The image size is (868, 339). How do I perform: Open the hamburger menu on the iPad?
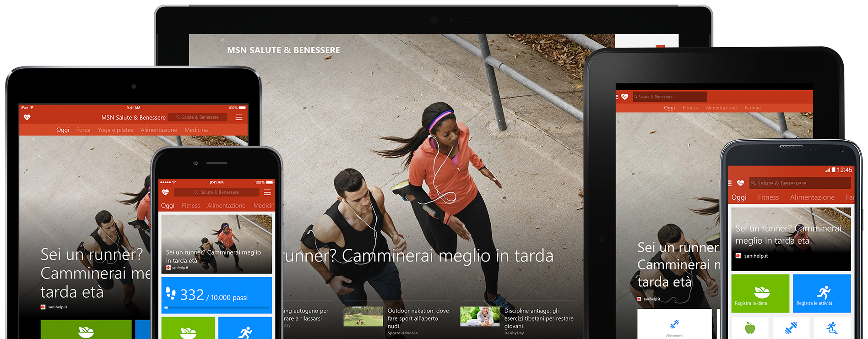click(x=239, y=117)
